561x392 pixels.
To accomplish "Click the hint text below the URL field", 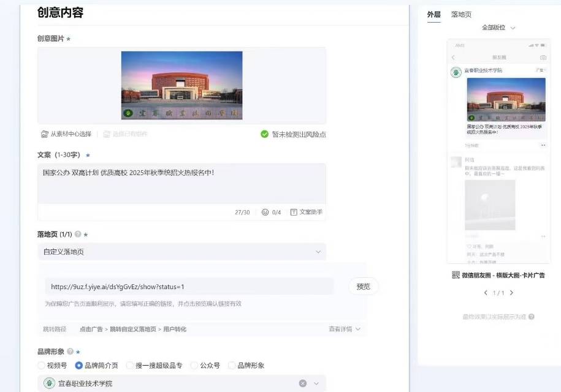I will click(143, 304).
